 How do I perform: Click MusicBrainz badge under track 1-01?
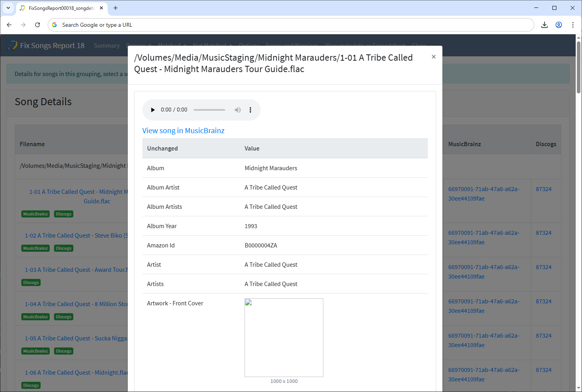pos(35,214)
